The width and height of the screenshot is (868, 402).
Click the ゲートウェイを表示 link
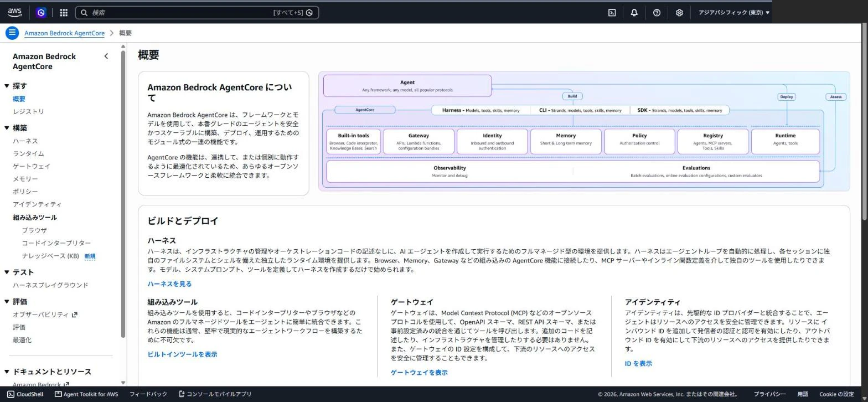[419, 373]
